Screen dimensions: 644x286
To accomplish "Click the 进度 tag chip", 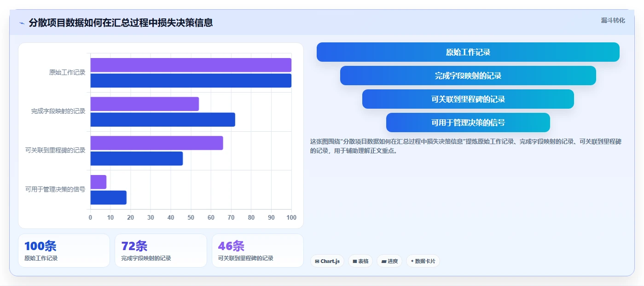I will [389, 261].
